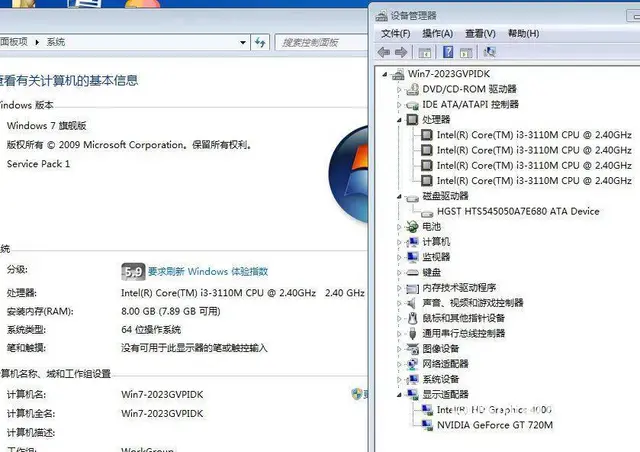640x452 pixels.
Task: Open the 查看(V) menu
Action: (480, 33)
